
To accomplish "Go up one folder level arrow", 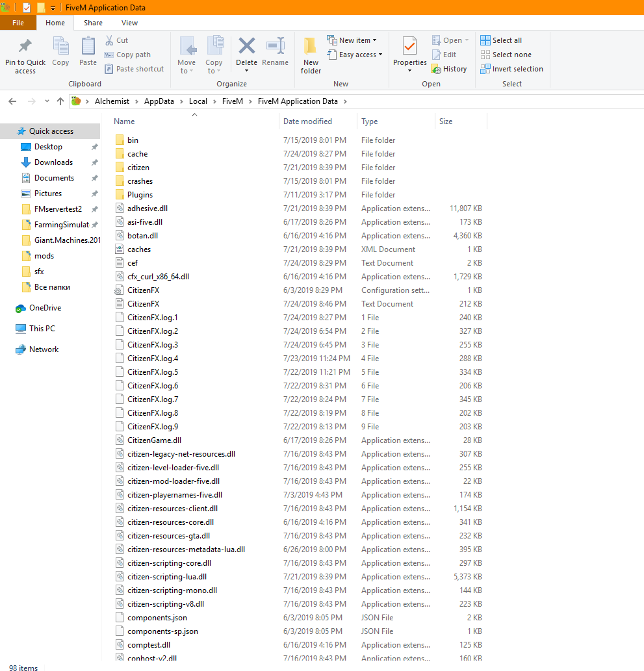I will click(60, 101).
